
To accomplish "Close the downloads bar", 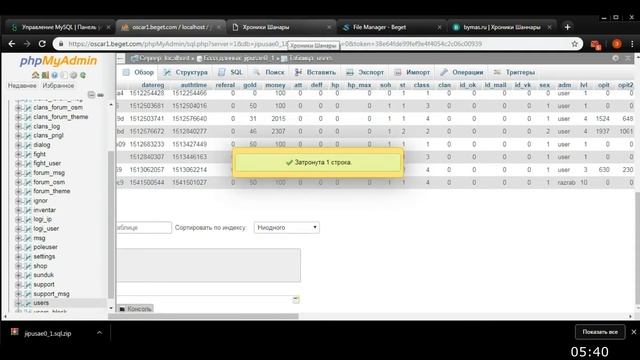I will point(633,332).
